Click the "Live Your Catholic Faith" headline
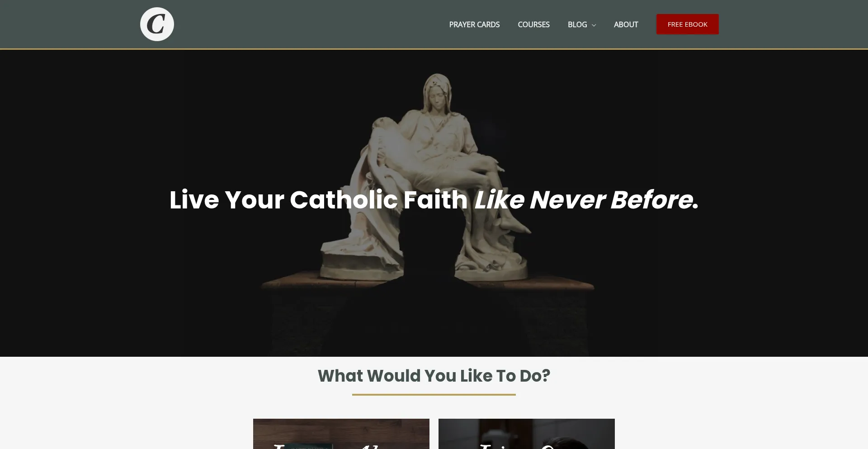The height and width of the screenshot is (449, 868). point(318,199)
